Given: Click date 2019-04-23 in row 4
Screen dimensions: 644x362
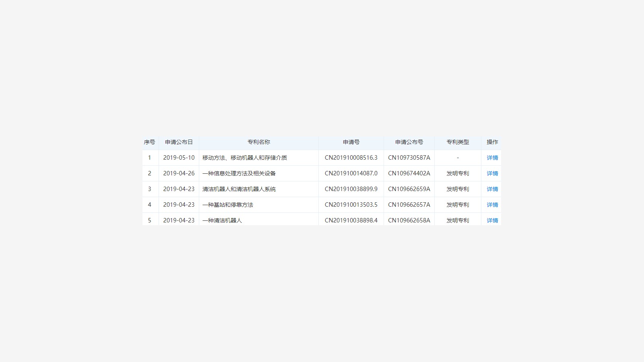Looking at the screenshot, I should point(179,205).
